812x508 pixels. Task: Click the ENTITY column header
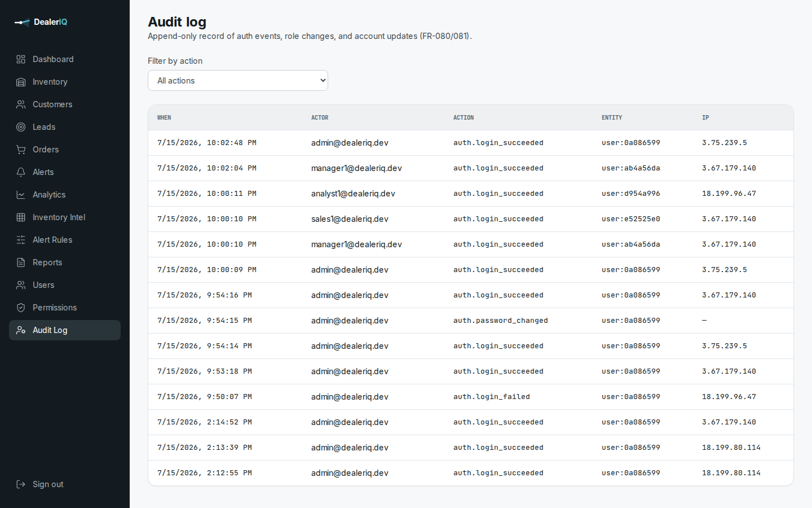point(612,117)
